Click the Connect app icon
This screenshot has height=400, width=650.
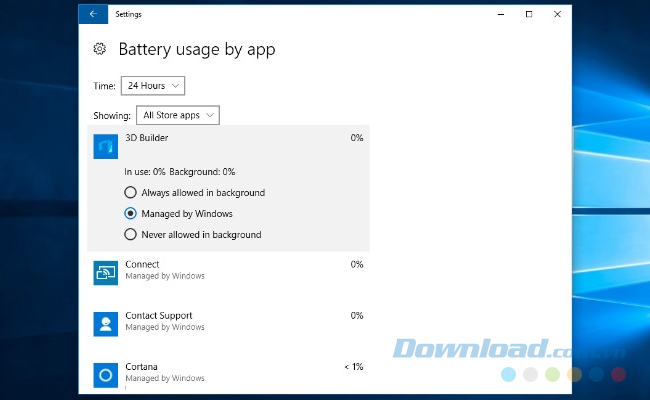[x=106, y=272]
